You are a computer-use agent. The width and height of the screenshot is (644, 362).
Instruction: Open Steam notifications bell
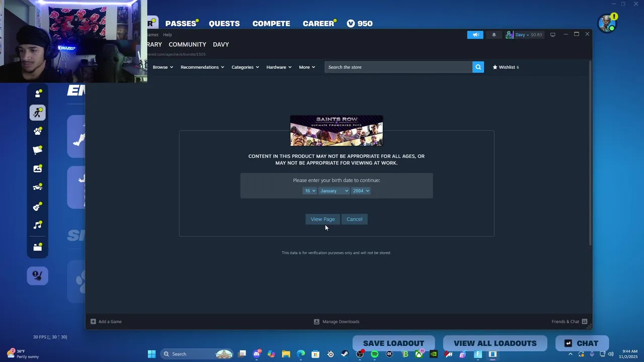point(494,35)
